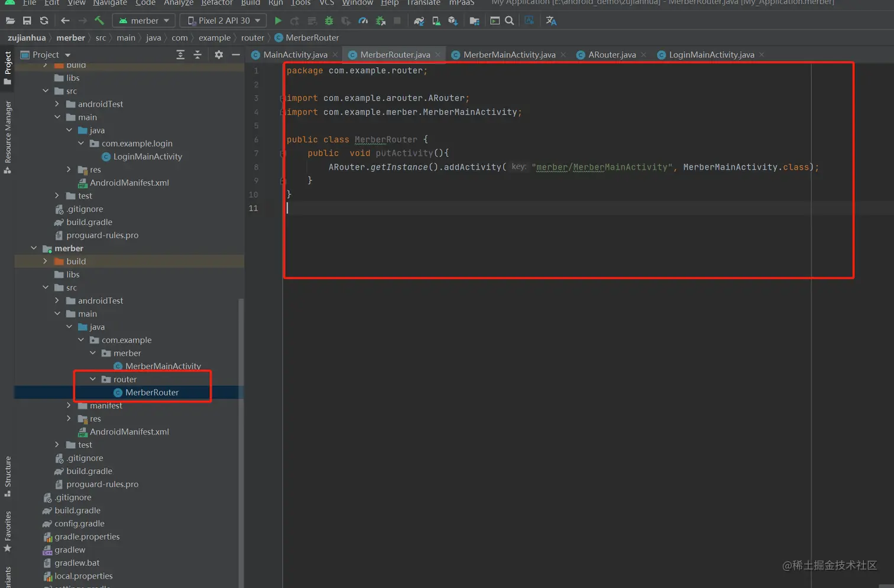This screenshot has height=588, width=894.
Task: Run the app with the green play button
Action: 278,21
